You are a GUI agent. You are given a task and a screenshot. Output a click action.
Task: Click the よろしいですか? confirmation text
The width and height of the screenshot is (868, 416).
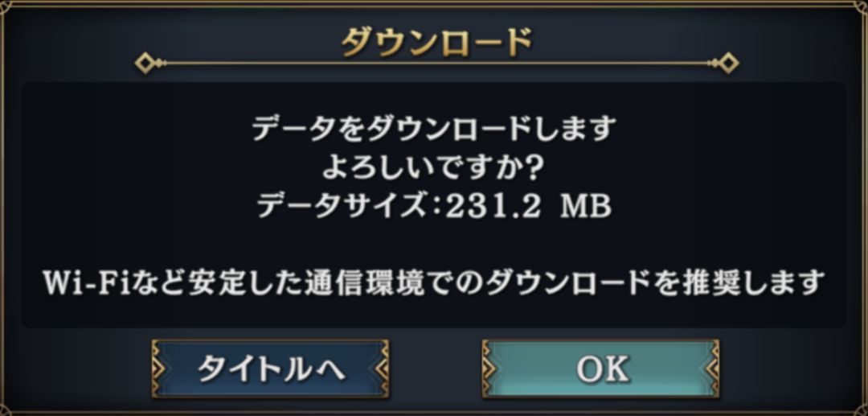point(433,168)
